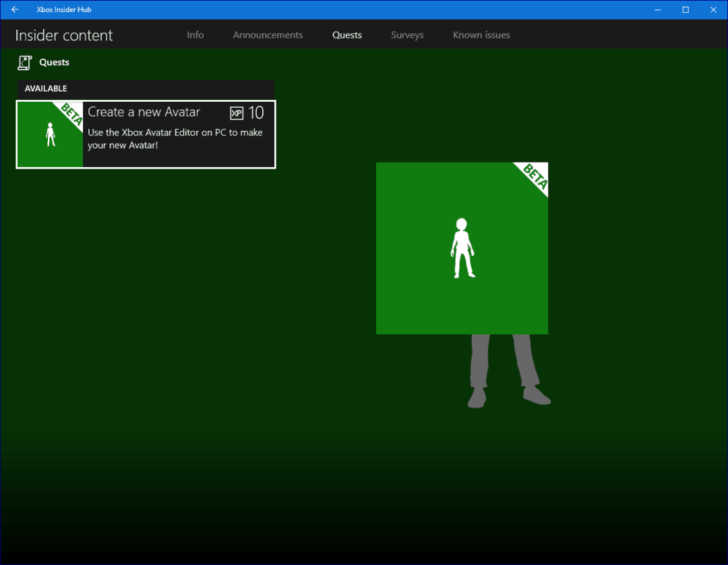Click the BETA ribbon on the quest card
The width and height of the screenshot is (728, 565).
(69, 115)
